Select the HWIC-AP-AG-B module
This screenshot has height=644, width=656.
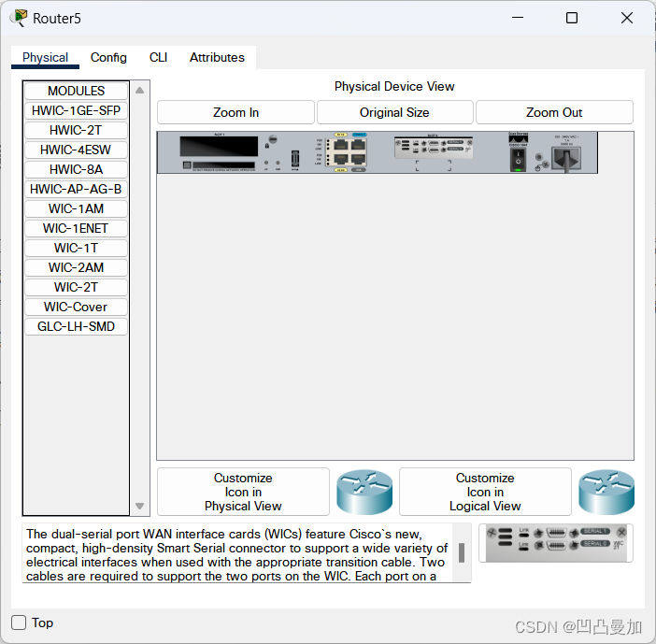pyautogui.click(x=76, y=189)
